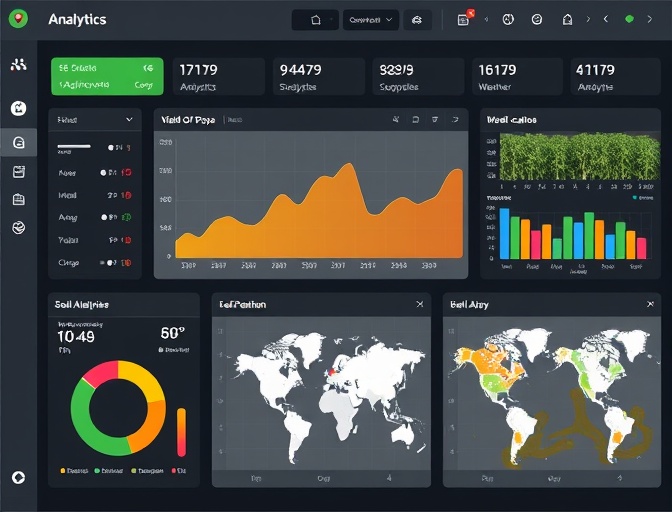Open the dropdown in the top center toolbar

coord(370,19)
